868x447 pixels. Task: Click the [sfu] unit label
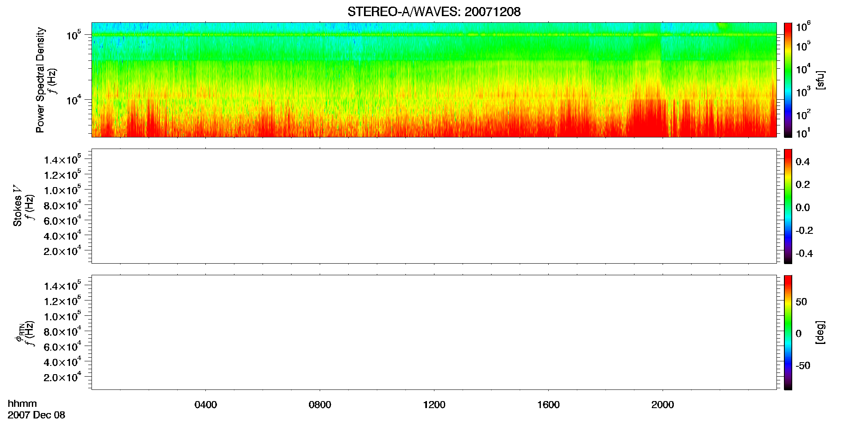[820, 80]
